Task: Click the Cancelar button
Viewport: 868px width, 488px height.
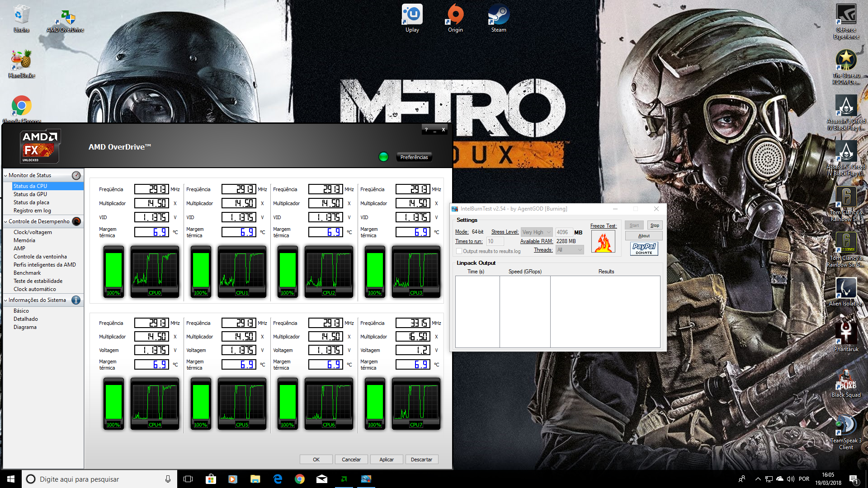Action: point(351,460)
